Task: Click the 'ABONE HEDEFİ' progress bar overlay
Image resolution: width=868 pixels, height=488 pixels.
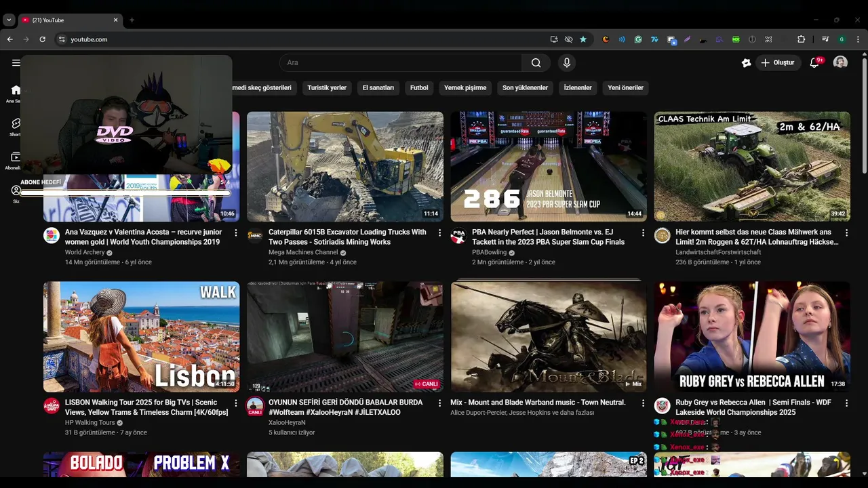Action: [125, 193]
